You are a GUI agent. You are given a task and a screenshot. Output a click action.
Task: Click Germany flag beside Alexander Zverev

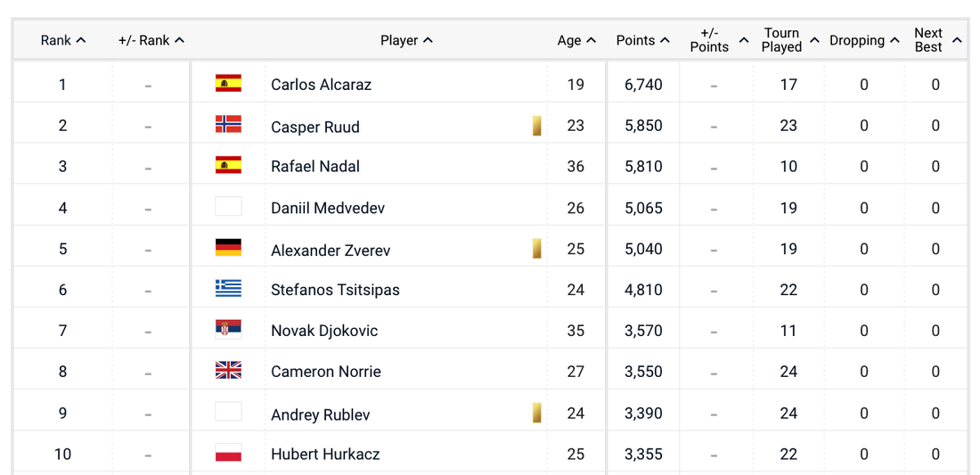pyautogui.click(x=228, y=248)
